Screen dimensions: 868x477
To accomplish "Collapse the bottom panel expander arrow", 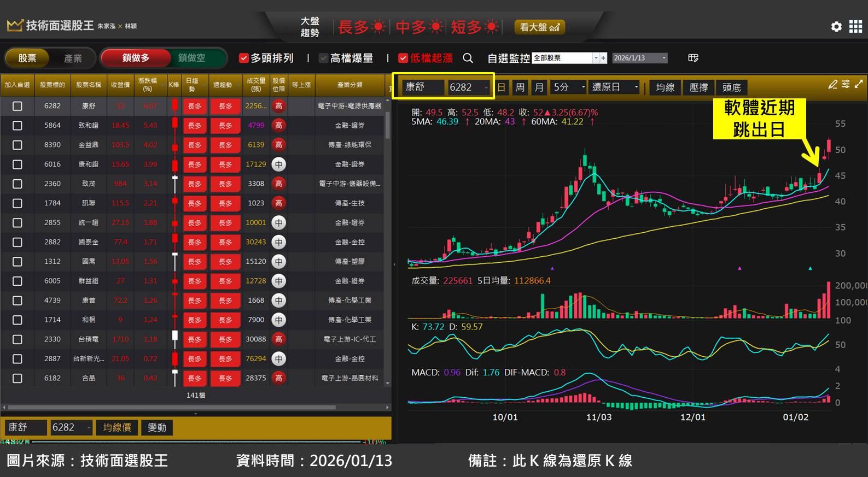I will 196,414.
